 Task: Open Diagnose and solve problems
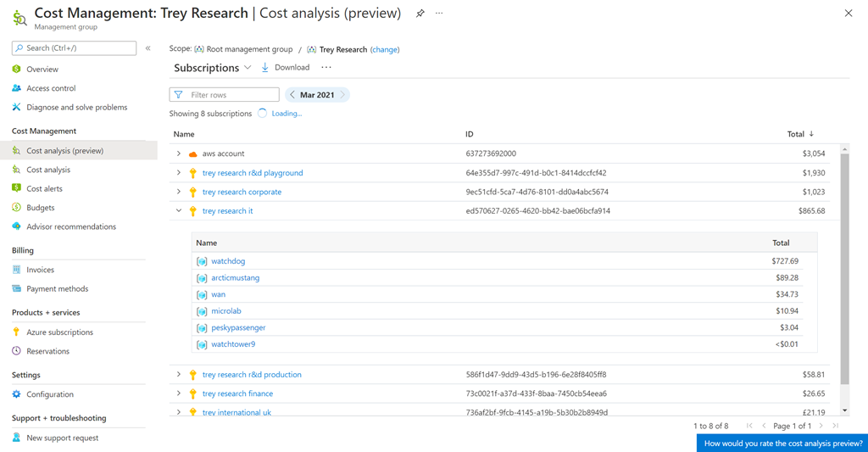click(77, 108)
